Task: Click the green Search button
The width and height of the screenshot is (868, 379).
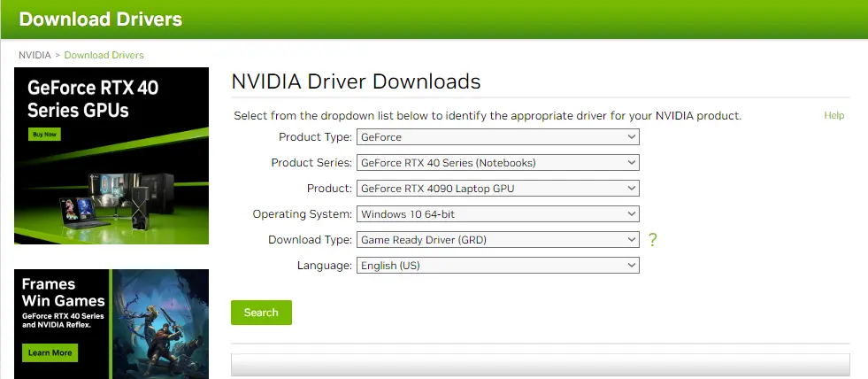Action: (x=261, y=313)
